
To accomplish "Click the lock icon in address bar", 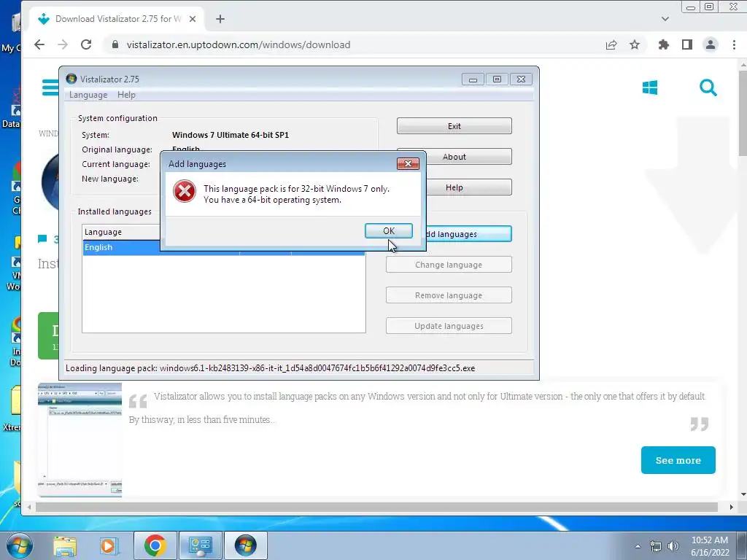I will pyautogui.click(x=115, y=44).
